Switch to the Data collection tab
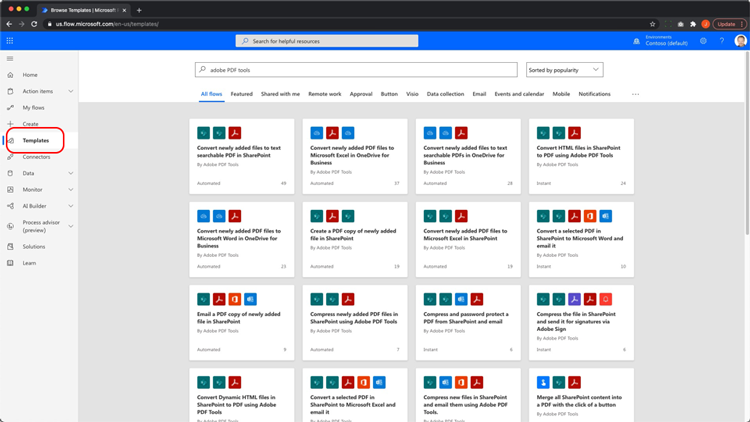The height and width of the screenshot is (422, 750). (x=445, y=94)
